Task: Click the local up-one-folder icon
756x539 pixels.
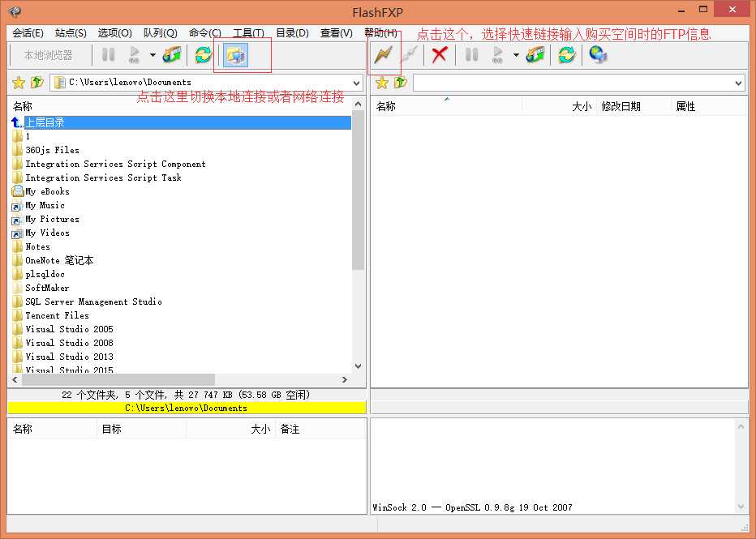Action: (x=37, y=83)
